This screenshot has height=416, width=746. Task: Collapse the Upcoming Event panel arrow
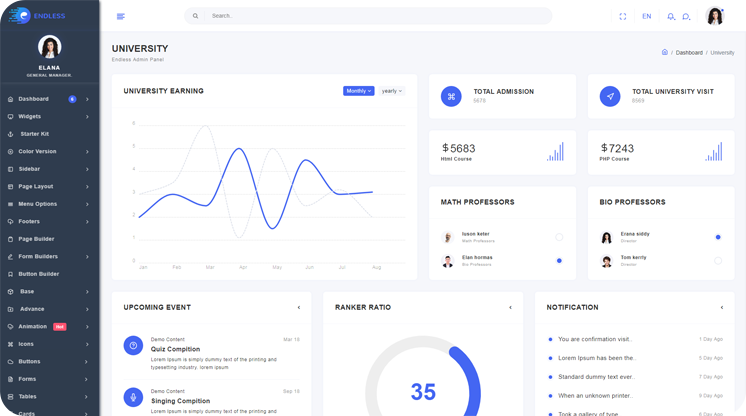coord(298,308)
